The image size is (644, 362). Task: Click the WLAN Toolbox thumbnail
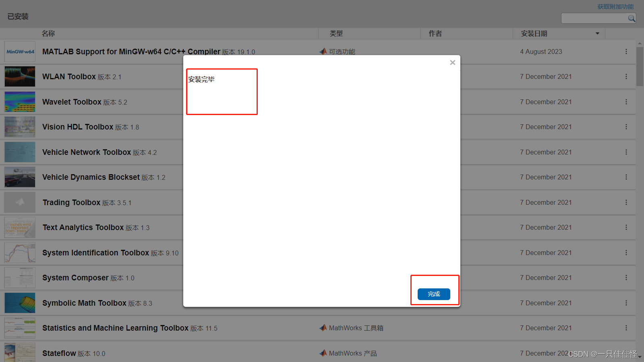click(x=20, y=76)
